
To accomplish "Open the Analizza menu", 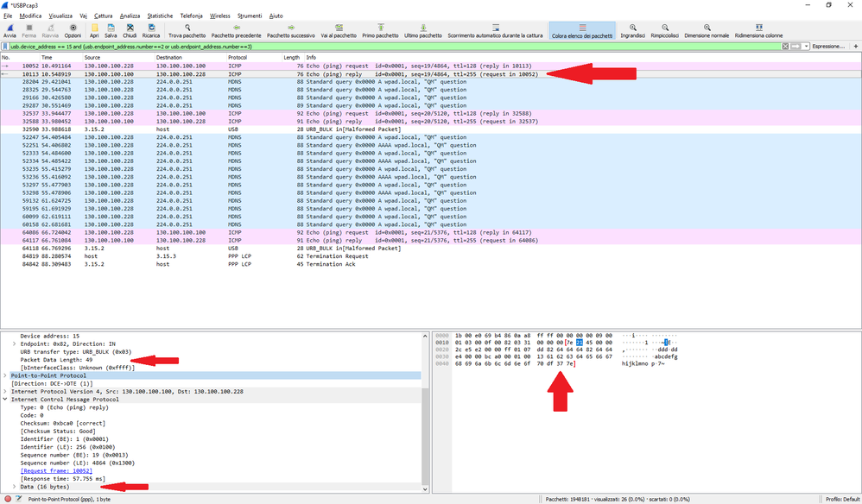I will coord(130,16).
